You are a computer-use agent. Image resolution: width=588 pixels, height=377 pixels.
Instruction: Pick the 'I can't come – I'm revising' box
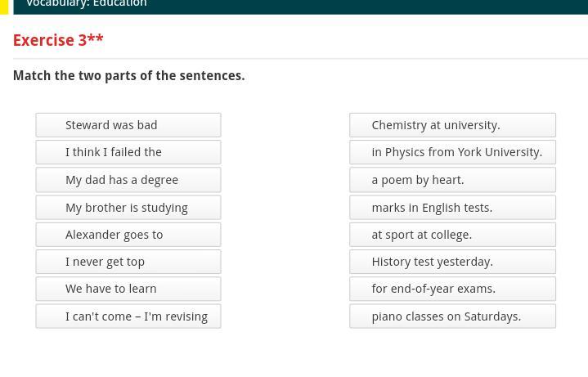point(128,316)
